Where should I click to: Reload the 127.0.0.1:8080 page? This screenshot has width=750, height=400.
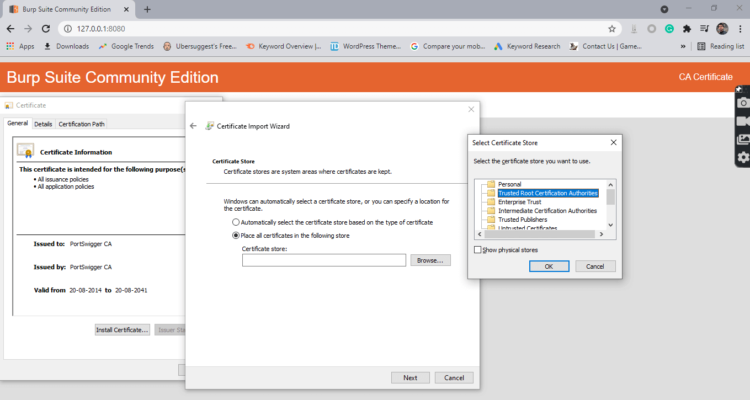[x=45, y=29]
